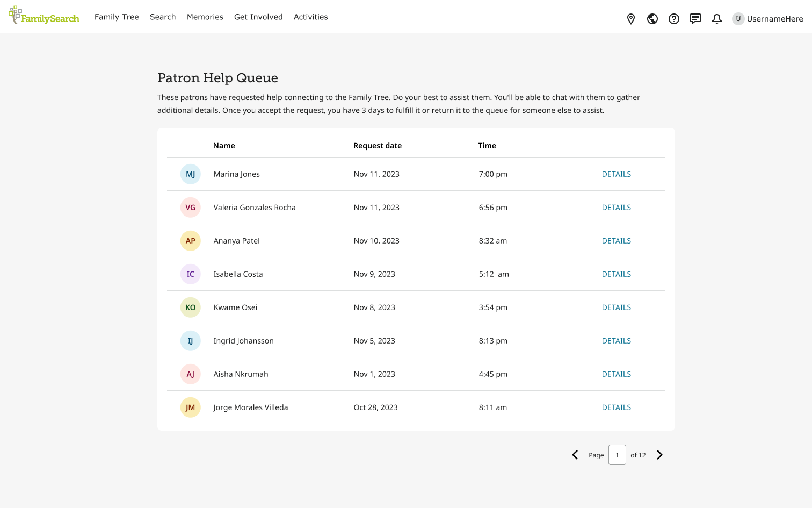Click the FamilySearch logo

[x=44, y=16]
